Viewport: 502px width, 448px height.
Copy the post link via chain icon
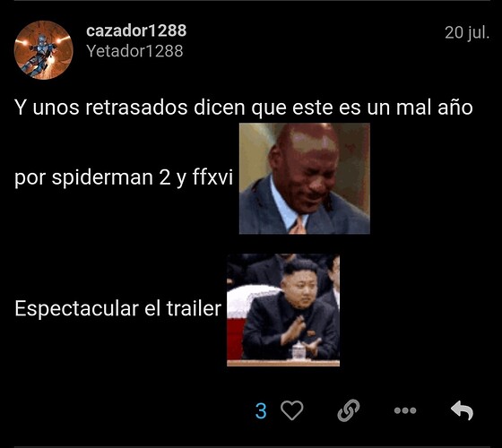(x=349, y=410)
